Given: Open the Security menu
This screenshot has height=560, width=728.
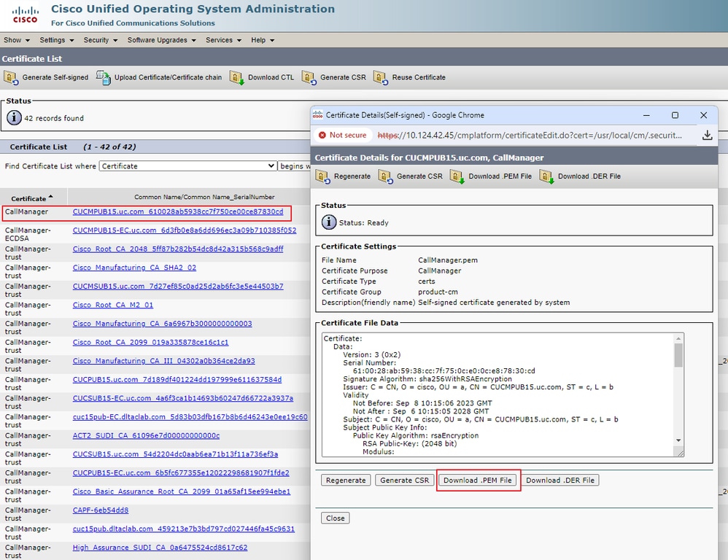Looking at the screenshot, I should [100, 40].
